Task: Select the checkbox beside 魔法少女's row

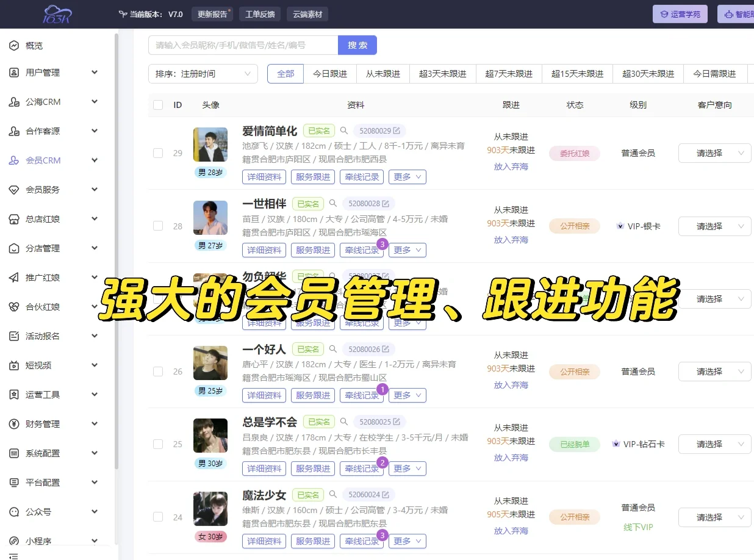Action: tap(157, 517)
